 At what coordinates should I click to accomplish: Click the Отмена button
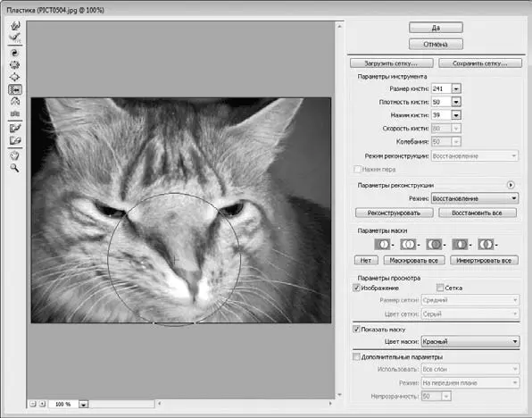(436, 44)
